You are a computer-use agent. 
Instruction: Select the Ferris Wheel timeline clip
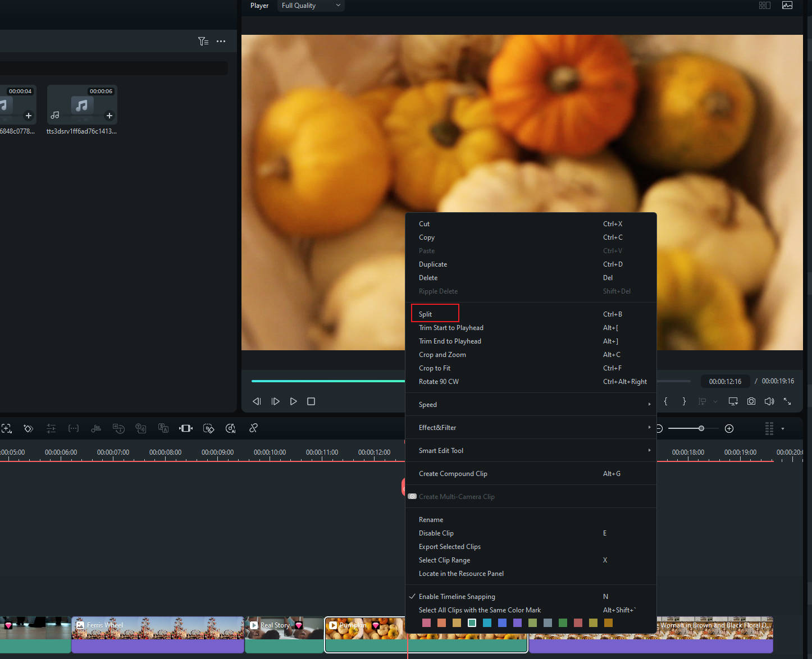pos(158,635)
